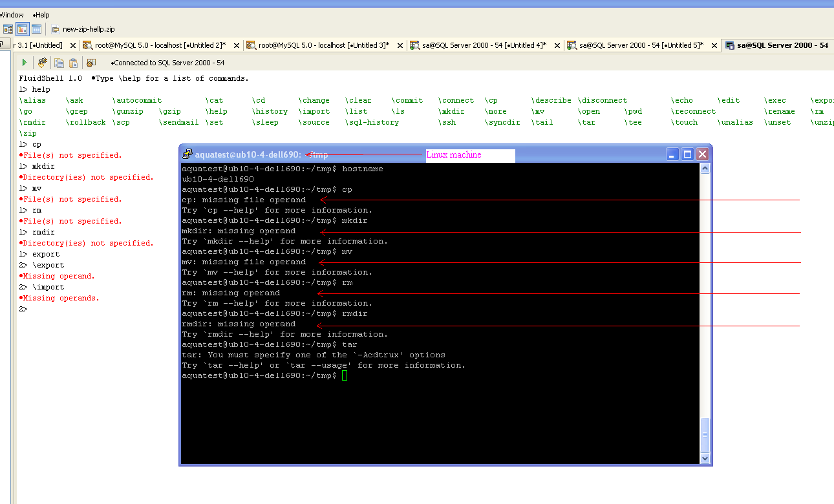Minimize the aquatest PuTTY terminal window
This screenshot has width=834, height=504.
pos(673,154)
